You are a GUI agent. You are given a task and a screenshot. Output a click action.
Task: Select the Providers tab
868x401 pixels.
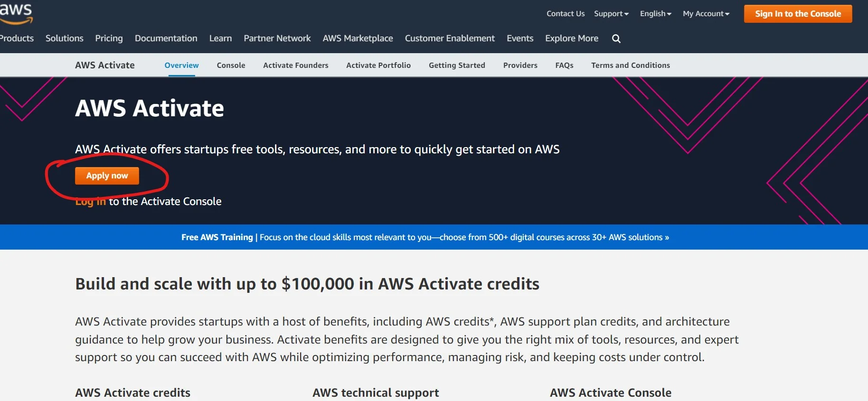point(520,65)
